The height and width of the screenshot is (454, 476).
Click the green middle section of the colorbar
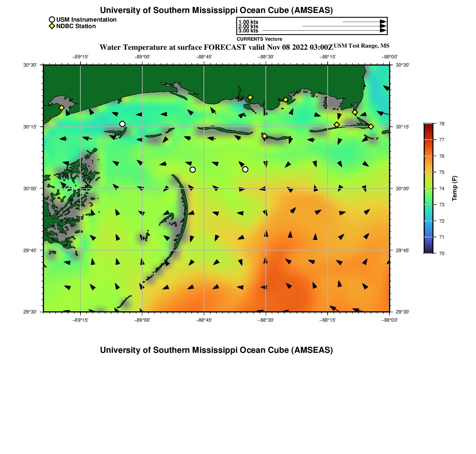(x=429, y=189)
